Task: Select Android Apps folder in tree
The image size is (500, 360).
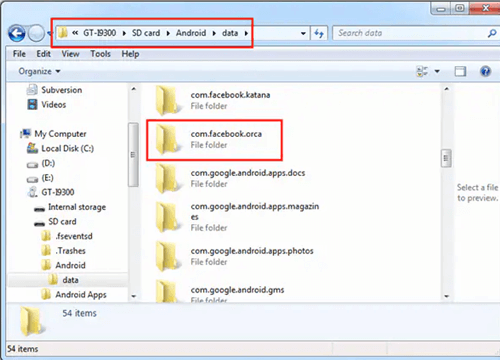Action: (81, 295)
